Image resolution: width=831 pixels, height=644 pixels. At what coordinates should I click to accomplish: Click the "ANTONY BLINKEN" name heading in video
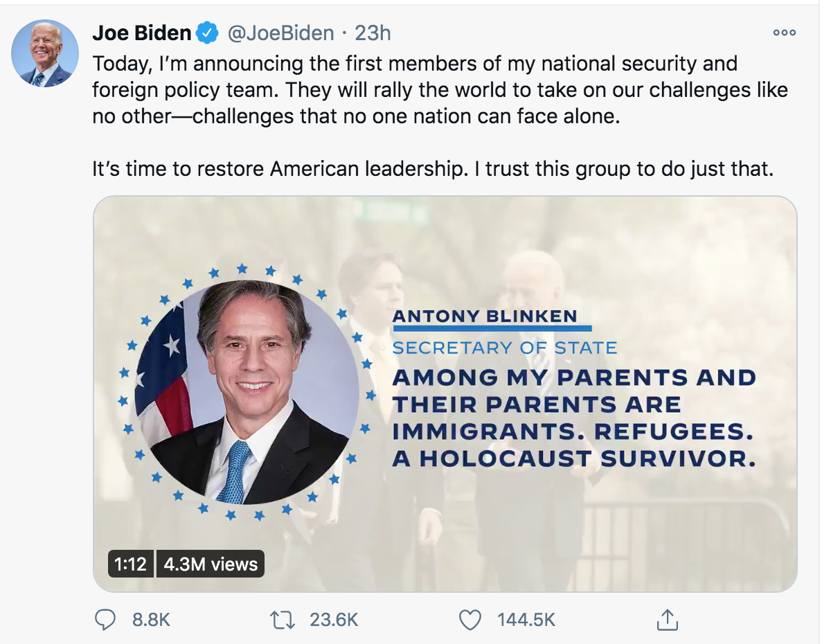(x=485, y=316)
